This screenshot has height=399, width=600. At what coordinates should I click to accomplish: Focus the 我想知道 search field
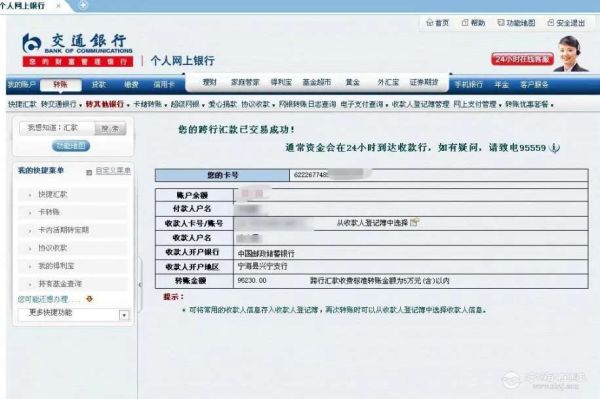tap(57, 128)
